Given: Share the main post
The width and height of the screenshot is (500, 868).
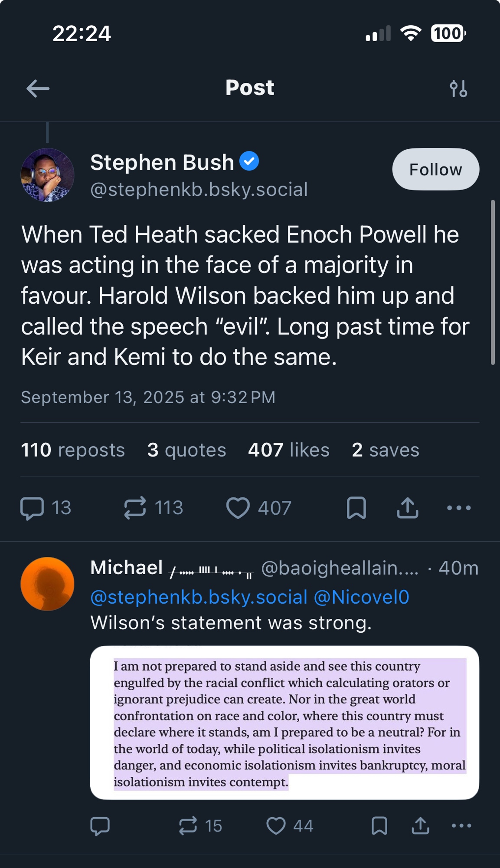Looking at the screenshot, I should [x=408, y=508].
